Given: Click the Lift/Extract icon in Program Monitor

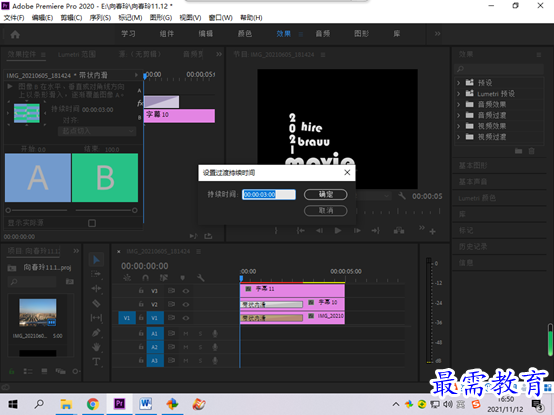Looking at the screenshot, I should pyautogui.click(x=399, y=231).
